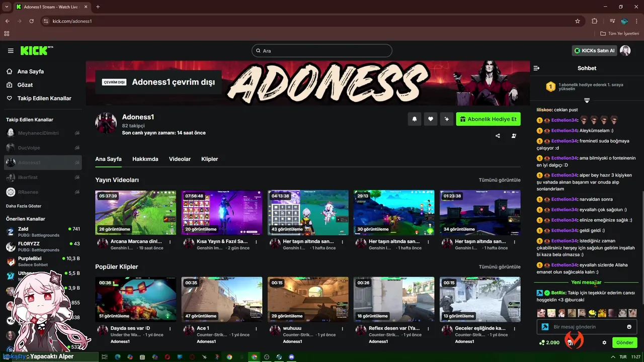The width and height of the screenshot is (644, 362).
Task: Open a new browser tab
Action: 98,7
